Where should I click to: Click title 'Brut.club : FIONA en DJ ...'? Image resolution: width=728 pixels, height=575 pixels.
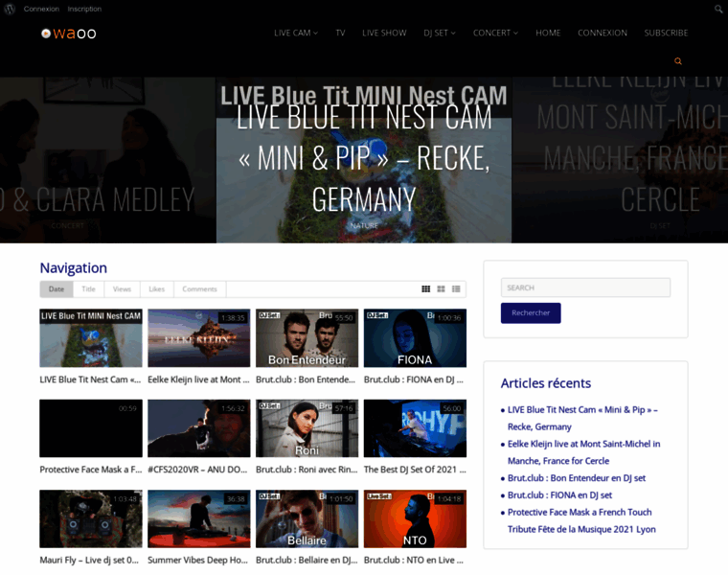[413, 379]
